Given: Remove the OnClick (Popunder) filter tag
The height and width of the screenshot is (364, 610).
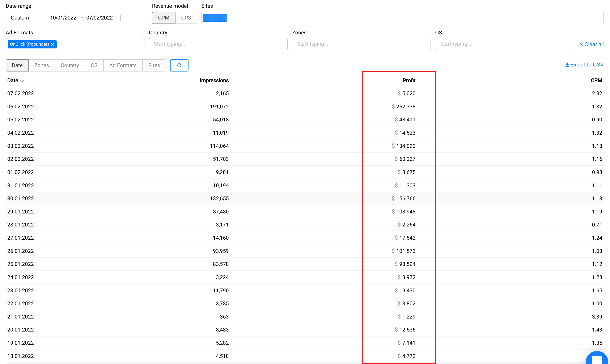Looking at the screenshot, I should [x=52, y=44].
